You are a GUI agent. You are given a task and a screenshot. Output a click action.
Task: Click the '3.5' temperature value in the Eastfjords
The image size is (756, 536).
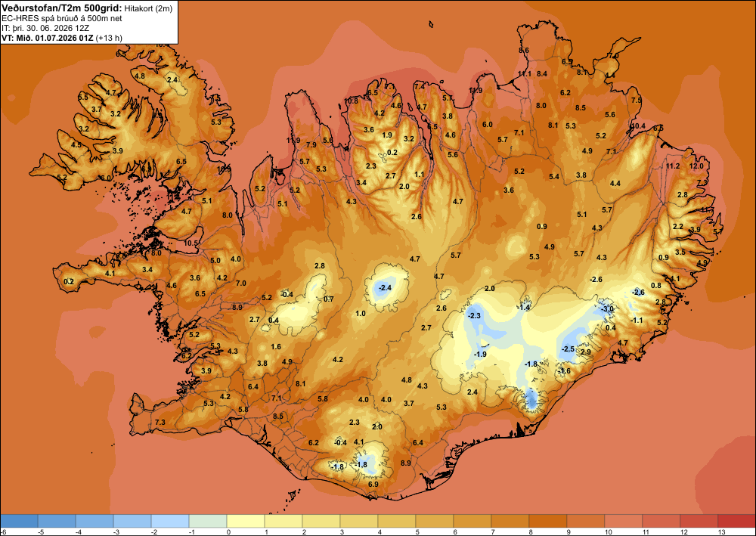pos(680,252)
